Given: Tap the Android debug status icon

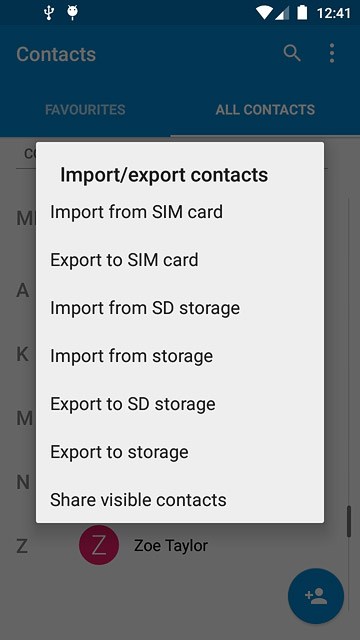Looking at the screenshot, I should pyautogui.click(x=73, y=13).
